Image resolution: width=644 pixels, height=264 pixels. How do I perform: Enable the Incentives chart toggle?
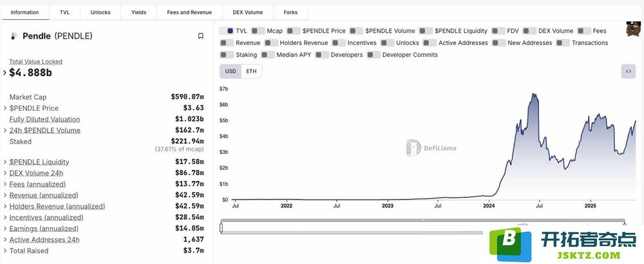[339, 42]
